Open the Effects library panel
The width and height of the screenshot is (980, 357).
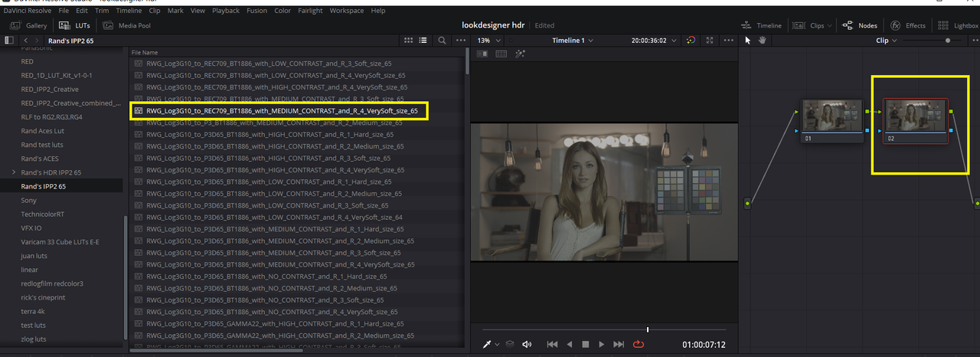tap(908, 25)
